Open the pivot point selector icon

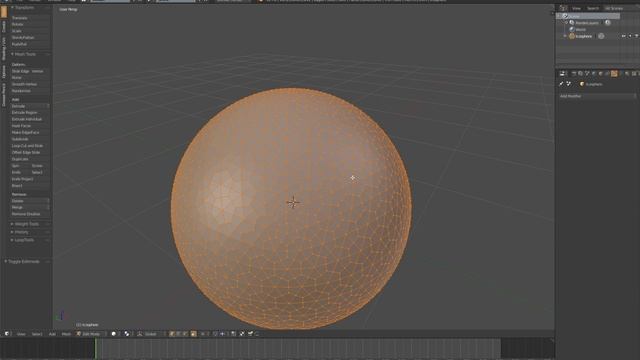point(127,333)
